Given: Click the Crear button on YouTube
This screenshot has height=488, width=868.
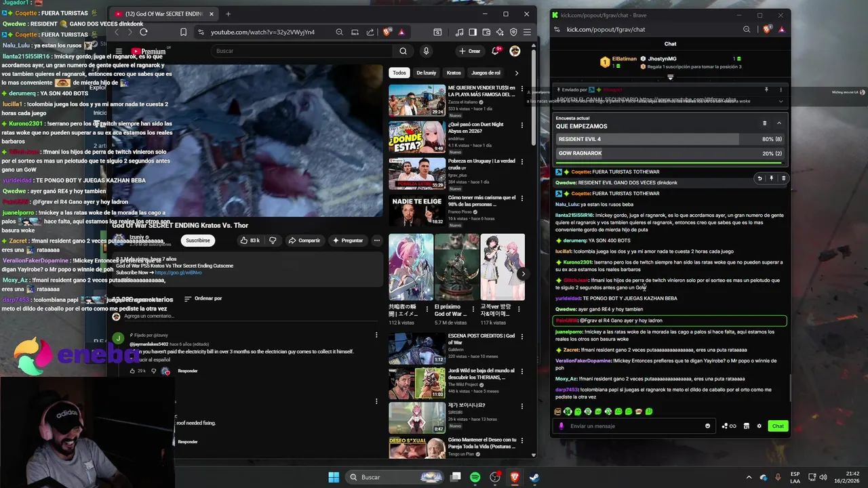Looking at the screenshot, I should [x=469, y=51].
